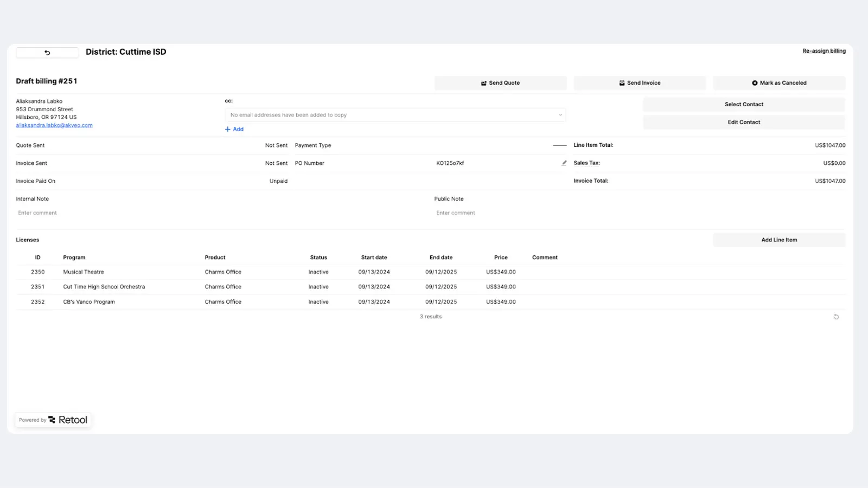Click the Payment Type dash value
This screenshot has height=488, width=868.
coord(559,145)
